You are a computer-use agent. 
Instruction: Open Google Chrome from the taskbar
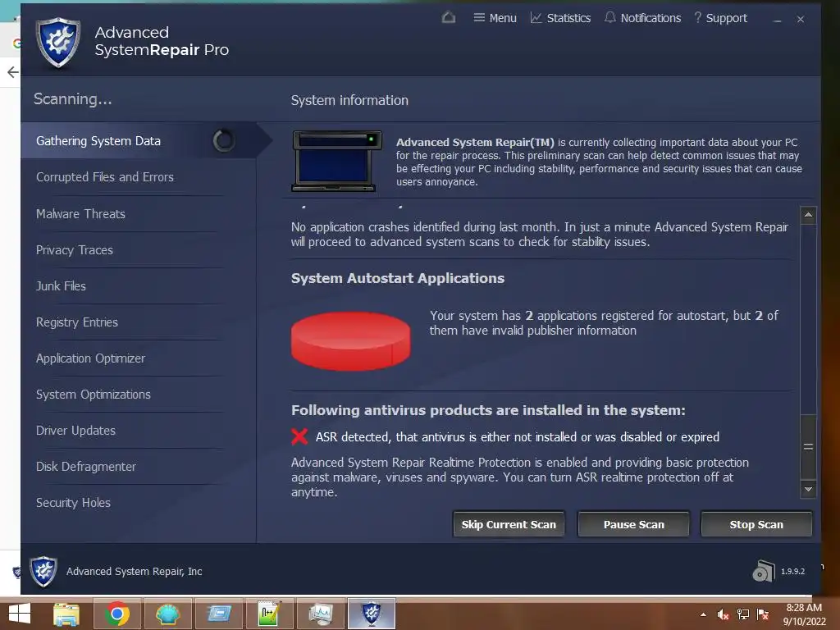click(x=117, y=614)
